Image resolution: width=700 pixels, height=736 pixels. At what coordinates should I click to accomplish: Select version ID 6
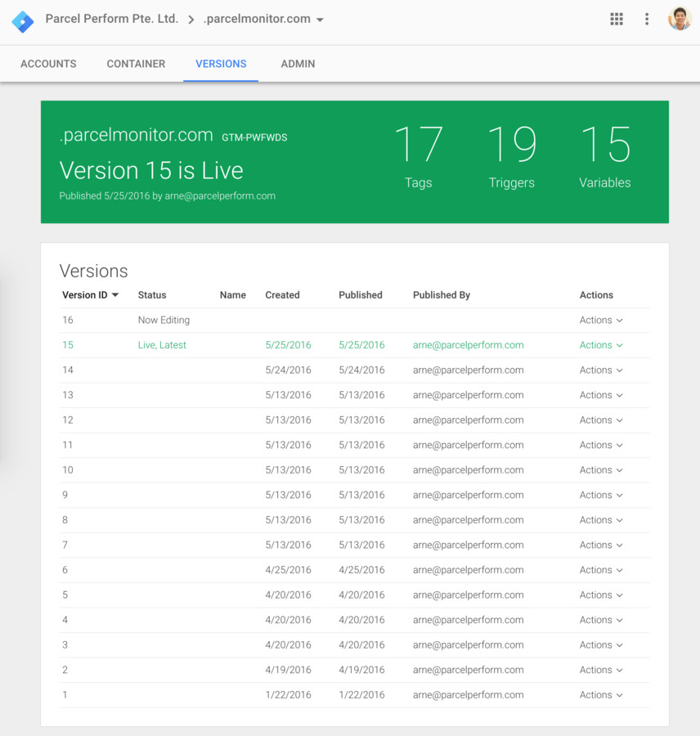(65, 570)
